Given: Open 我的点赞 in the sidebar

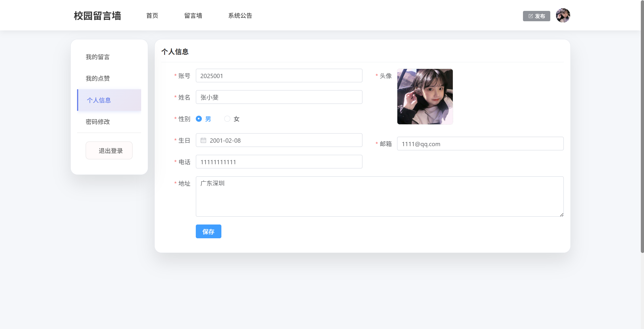Looking at the screenshot, I should [x=98, y=78].
